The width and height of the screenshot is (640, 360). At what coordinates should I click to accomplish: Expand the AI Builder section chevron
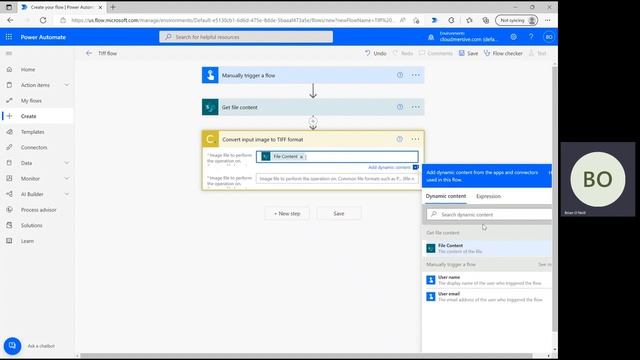[x=67, y=194]
